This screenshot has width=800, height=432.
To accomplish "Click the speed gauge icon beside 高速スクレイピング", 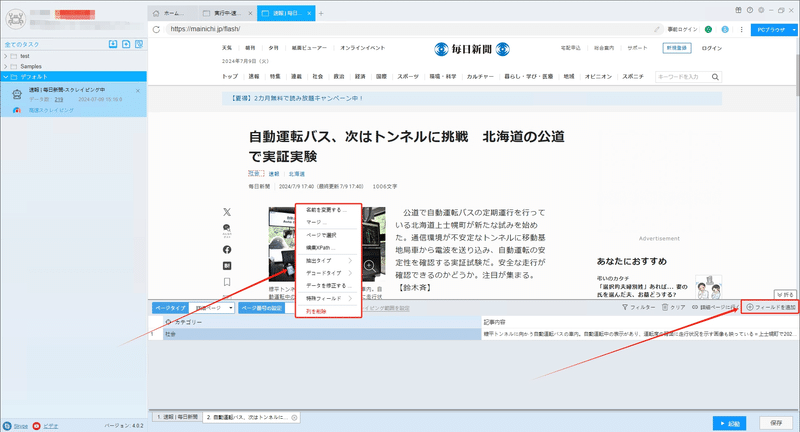I will point(17,110).
